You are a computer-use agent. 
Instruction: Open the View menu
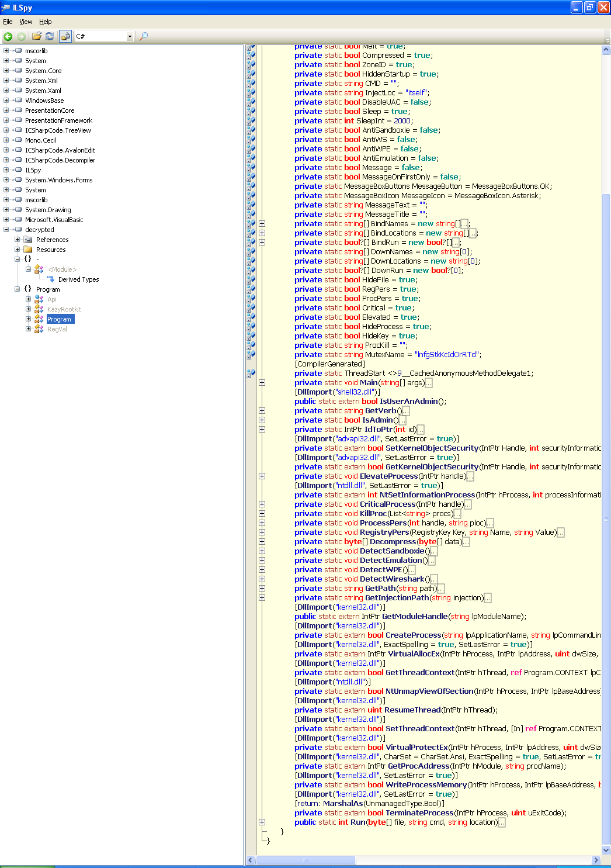click(x=26, y=22)
